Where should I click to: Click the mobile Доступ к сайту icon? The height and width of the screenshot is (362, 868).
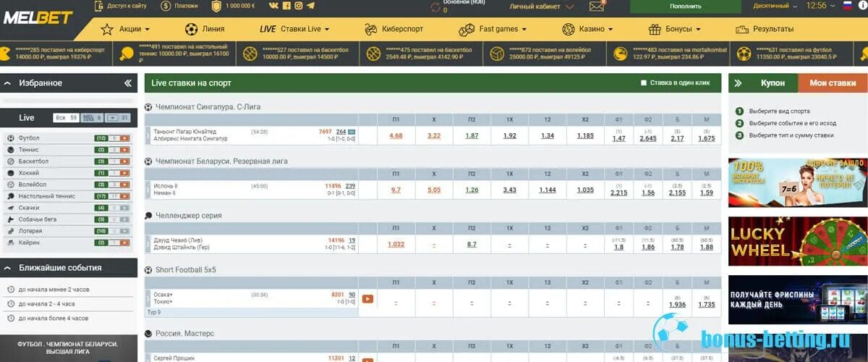pyautogui.click(x=98, y=6)
